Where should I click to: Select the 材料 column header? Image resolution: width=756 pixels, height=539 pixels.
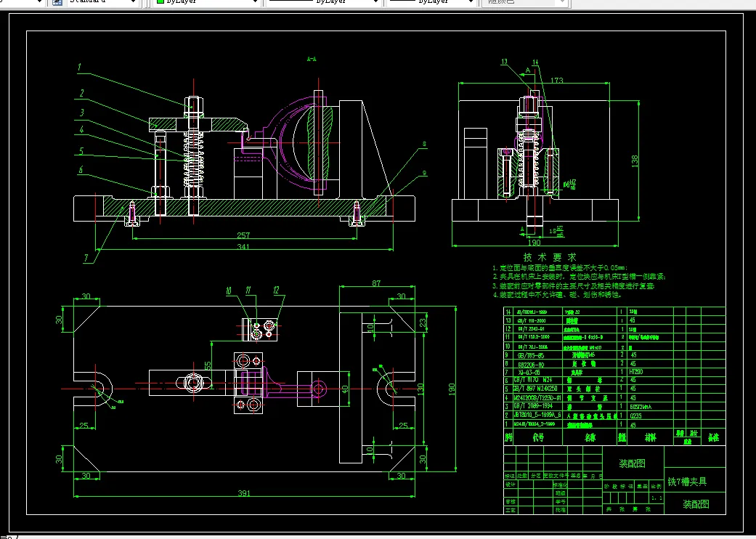[651, 438]
